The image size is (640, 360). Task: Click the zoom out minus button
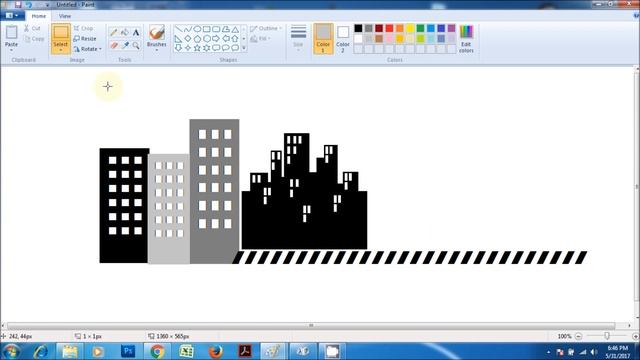click(578, 336)
